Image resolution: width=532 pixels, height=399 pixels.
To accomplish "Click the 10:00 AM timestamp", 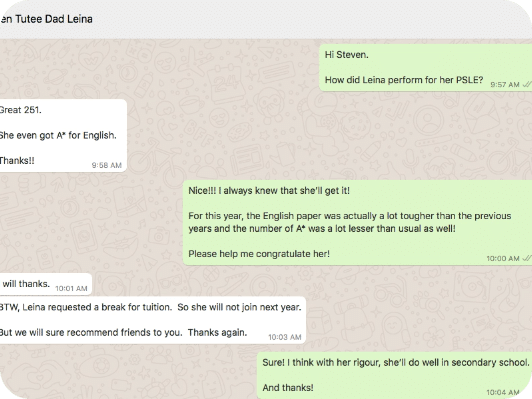I will click(503, 259).
